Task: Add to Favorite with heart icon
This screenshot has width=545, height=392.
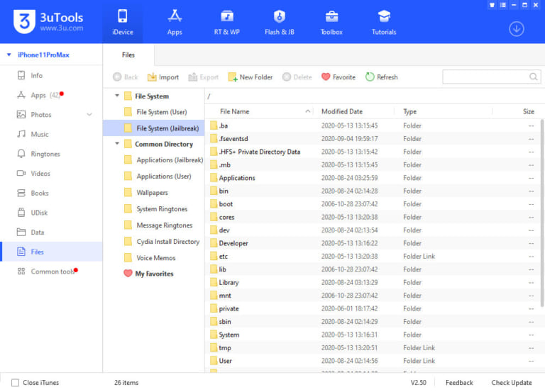Action: click(x=338, y=77)
